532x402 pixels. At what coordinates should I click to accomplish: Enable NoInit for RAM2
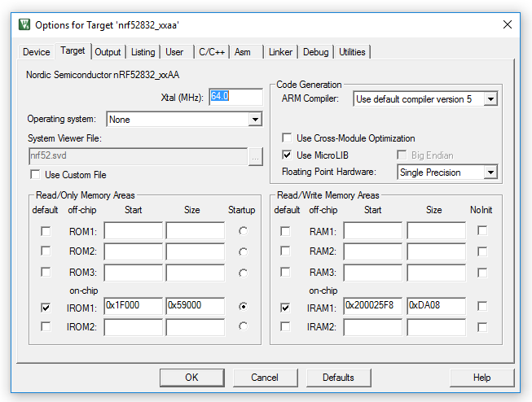coord(482,251)
